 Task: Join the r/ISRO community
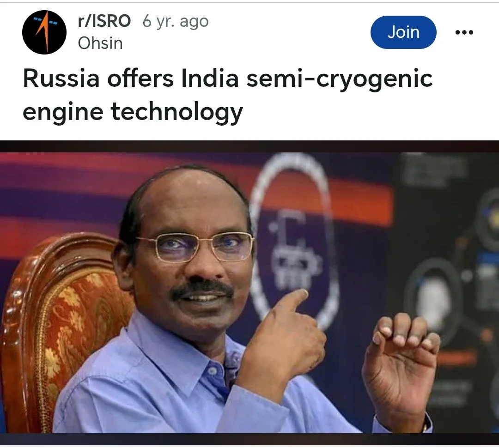coord(403,32)
